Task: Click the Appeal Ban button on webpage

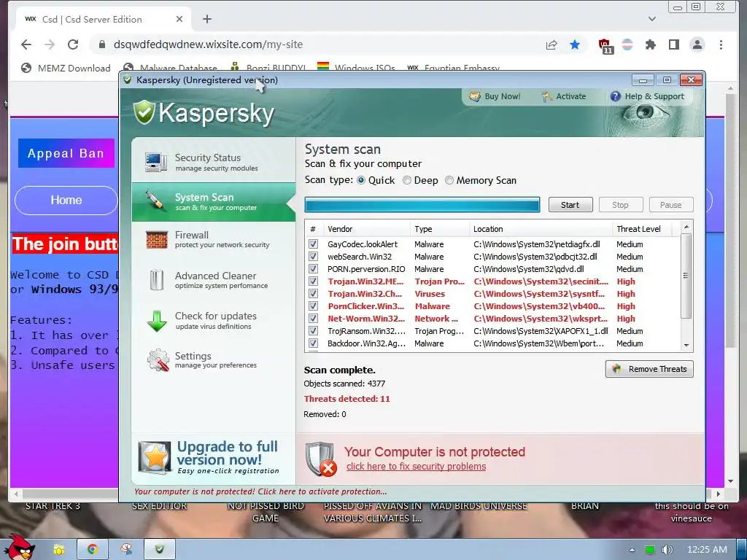Action: 66,153
